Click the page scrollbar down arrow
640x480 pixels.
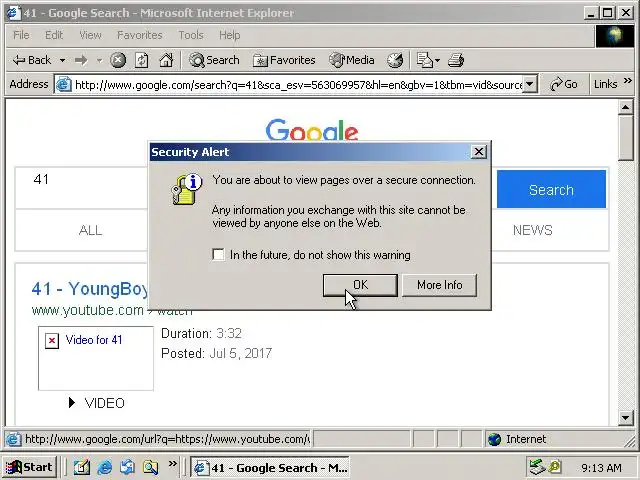625,418
